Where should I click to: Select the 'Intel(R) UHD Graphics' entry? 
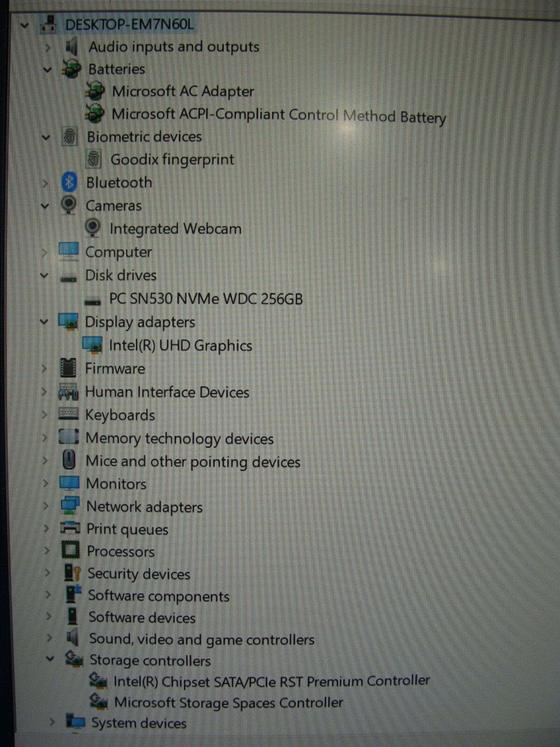(180, 345)
